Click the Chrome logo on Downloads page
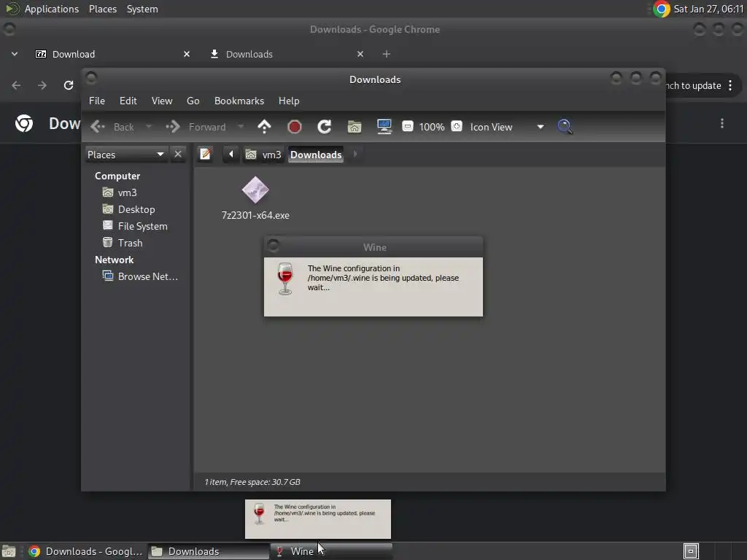 click(x=24, y=123)
